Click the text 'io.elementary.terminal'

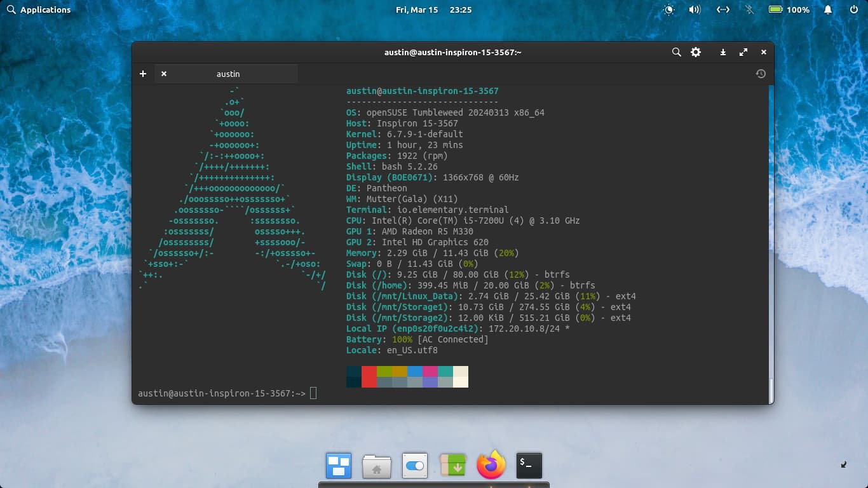pyautogui.click(x=453, y=210)
